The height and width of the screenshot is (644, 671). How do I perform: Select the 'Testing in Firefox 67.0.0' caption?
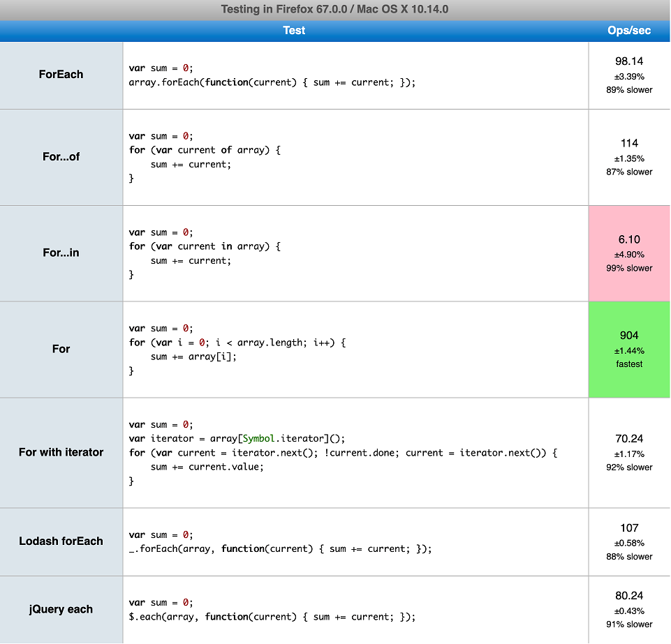[x=335, y=9]
